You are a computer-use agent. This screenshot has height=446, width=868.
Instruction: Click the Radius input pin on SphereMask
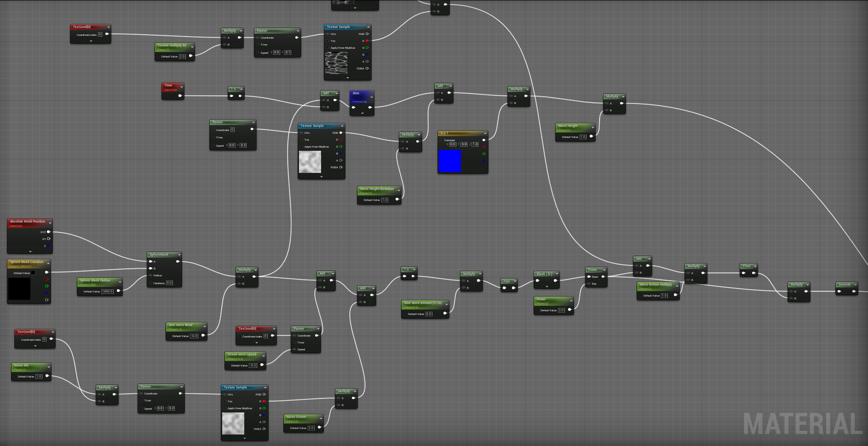[x=150, y=275]
